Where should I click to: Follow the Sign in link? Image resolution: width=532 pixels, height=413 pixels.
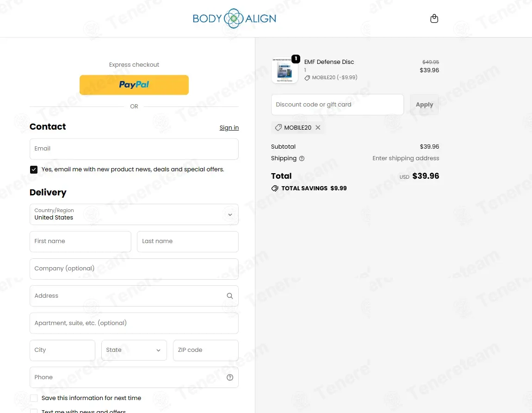pyautogui.click(x=229, y=128)
